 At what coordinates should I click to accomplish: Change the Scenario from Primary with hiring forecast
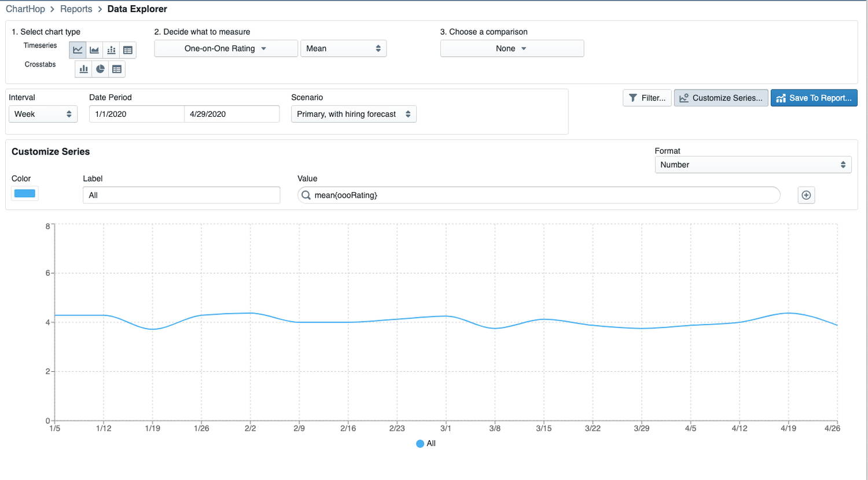[x=353, y=114]
